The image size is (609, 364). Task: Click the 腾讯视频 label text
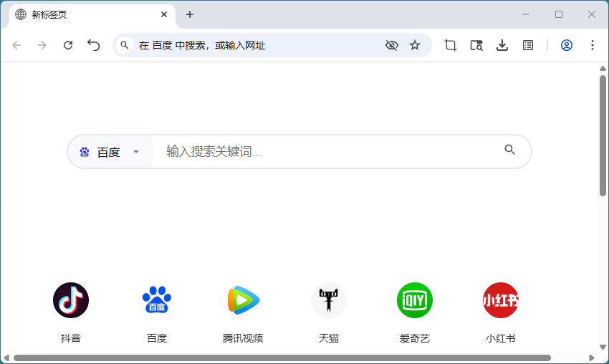tap(243, 338)
